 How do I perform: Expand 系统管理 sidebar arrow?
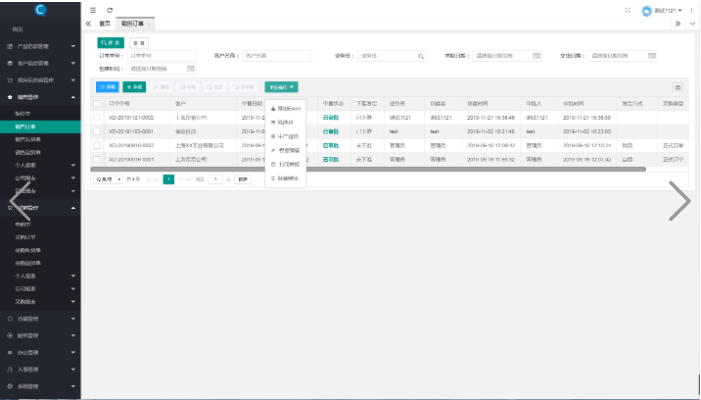(x=73, y=386)
